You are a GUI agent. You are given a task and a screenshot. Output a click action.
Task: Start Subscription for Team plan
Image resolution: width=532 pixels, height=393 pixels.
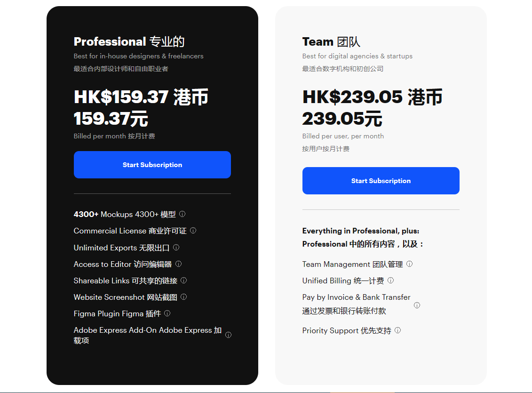click(381, 181)
